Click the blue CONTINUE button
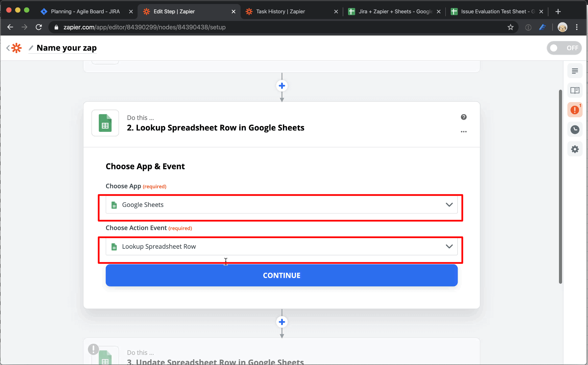 tap(281, 275)
